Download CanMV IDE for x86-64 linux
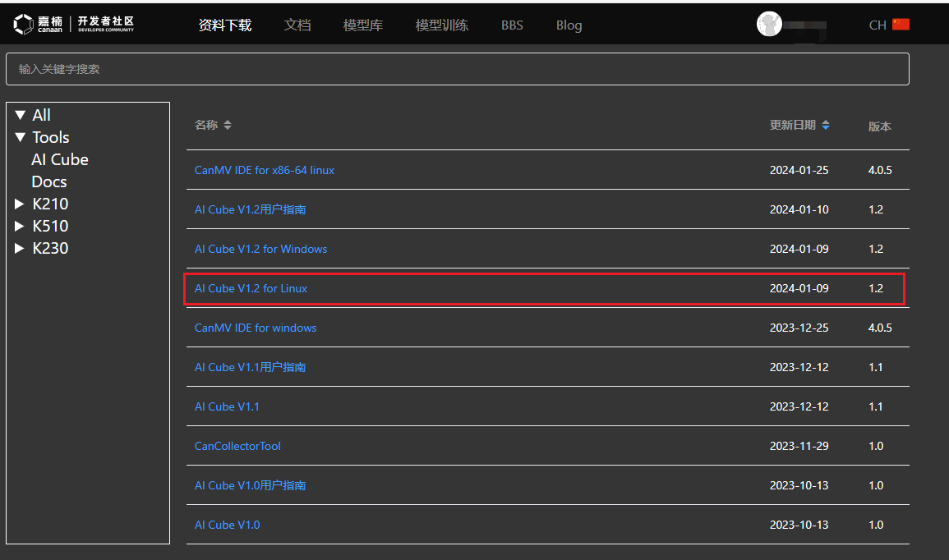This screenshot has width=949, height=560. click(265, 170)
